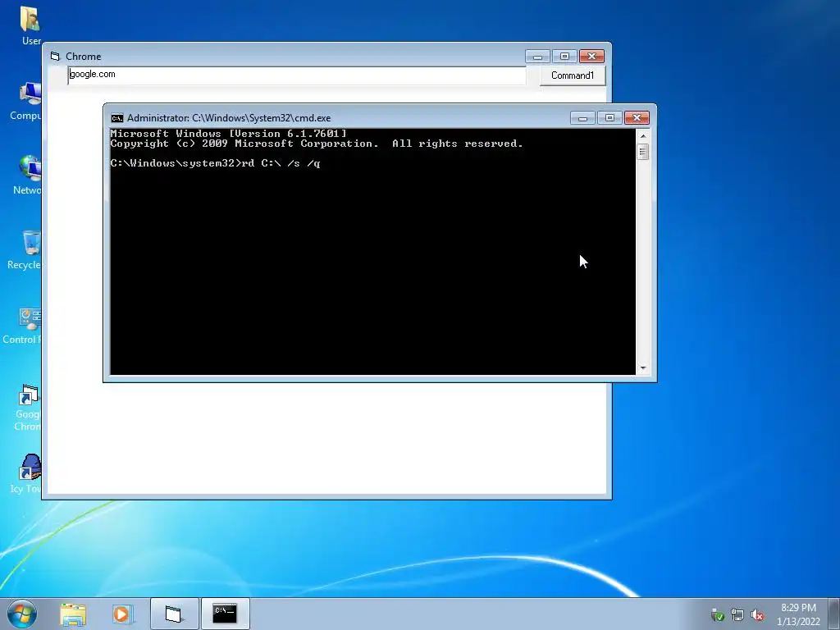Open the Recycle Bin desktop icon
The image size is (840, 630).
point(25,249)
